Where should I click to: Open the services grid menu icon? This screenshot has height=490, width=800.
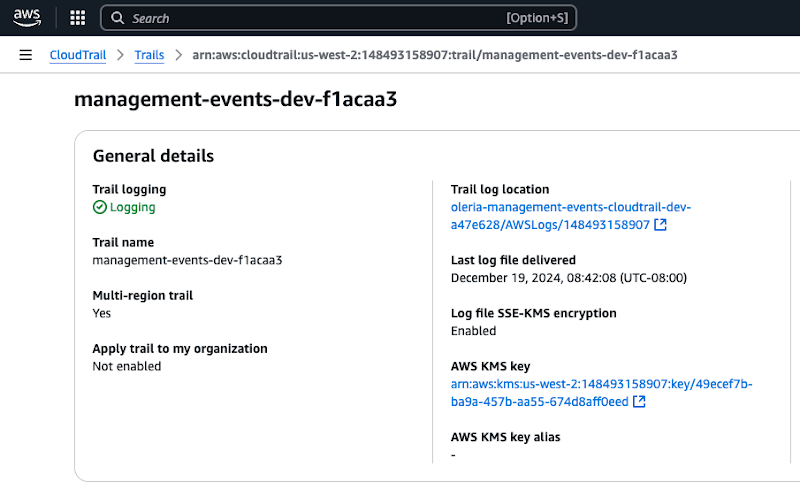coord(78,18)
